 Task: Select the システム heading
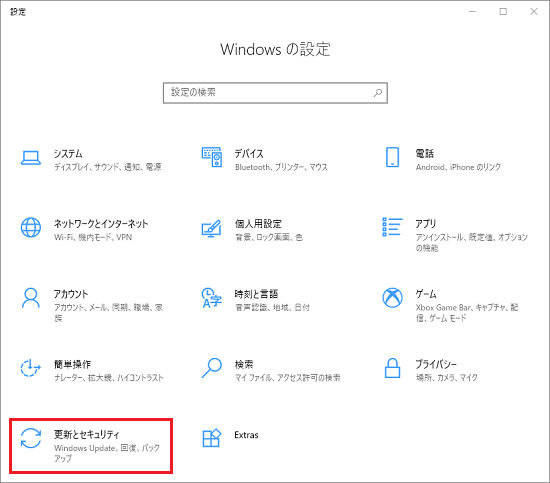click(x=68, y=154)
